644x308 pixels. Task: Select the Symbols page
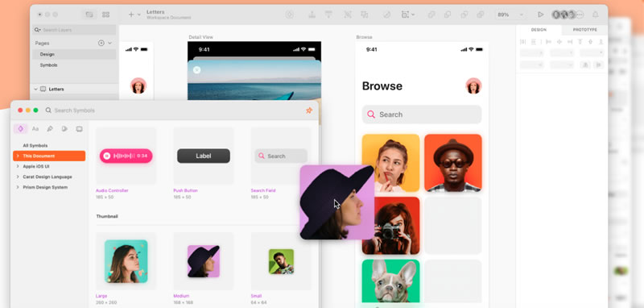[x=48, y=65]
